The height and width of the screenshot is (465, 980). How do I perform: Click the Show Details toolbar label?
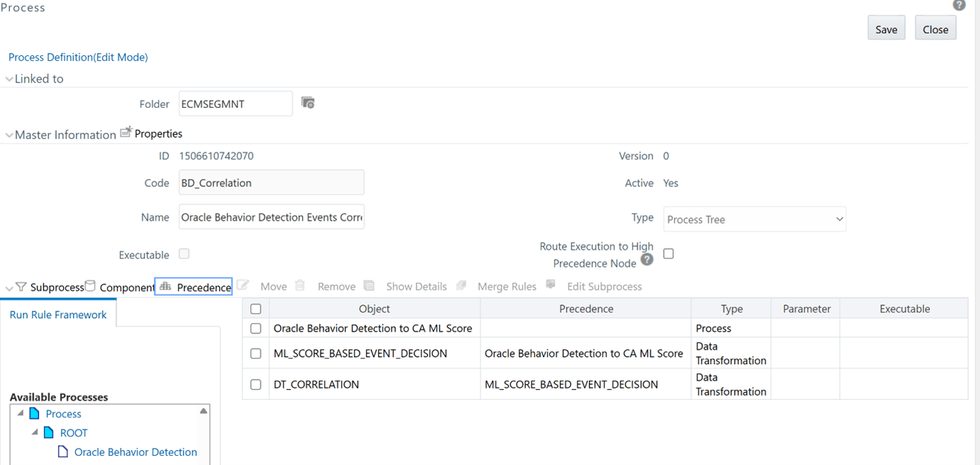click(416, 287)
